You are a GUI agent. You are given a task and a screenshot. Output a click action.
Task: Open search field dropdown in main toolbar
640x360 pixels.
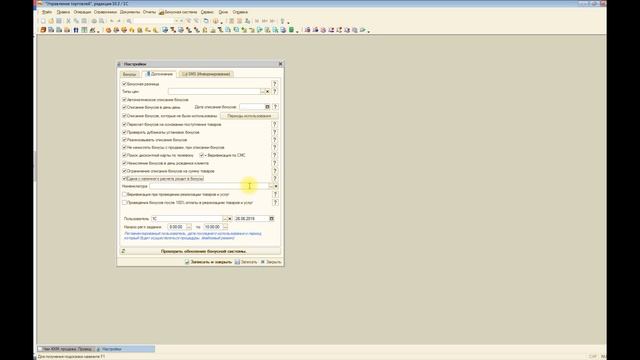tap(176, 21)
